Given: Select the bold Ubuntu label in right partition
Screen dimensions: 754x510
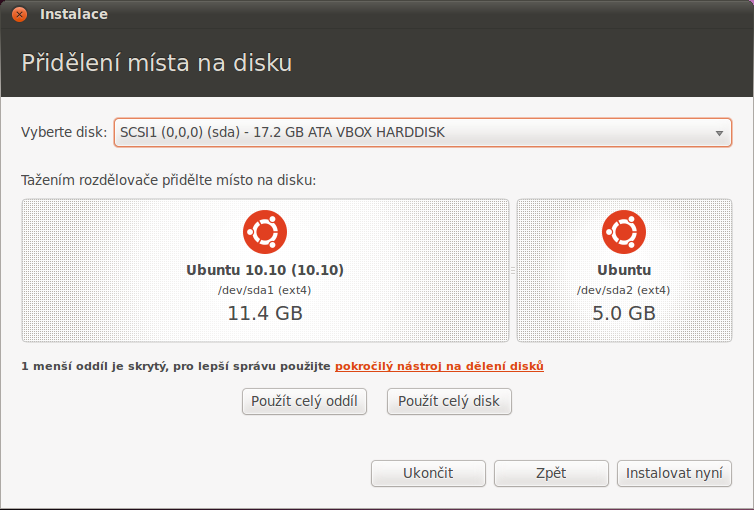Looking at the screenshot, I should coord(624,270).
